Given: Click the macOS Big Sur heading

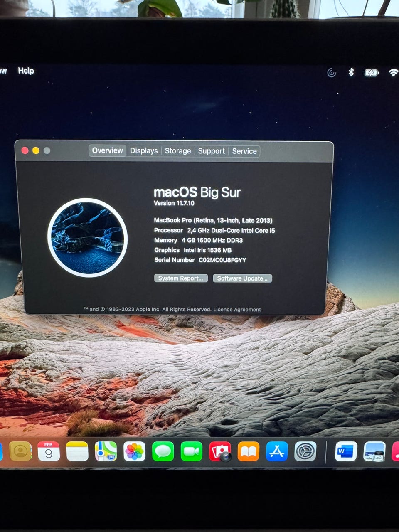Looking at the screenshot, I should coord(197,192).
